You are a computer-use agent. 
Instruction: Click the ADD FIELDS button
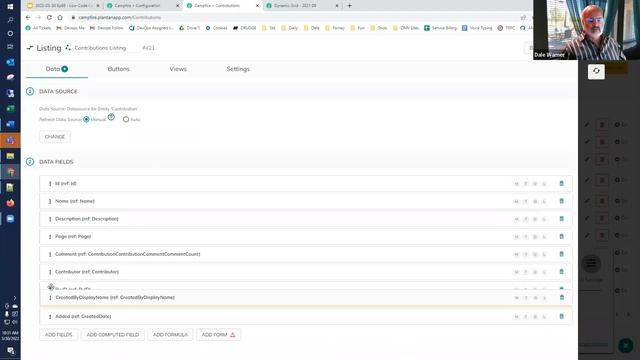point(58,335)
